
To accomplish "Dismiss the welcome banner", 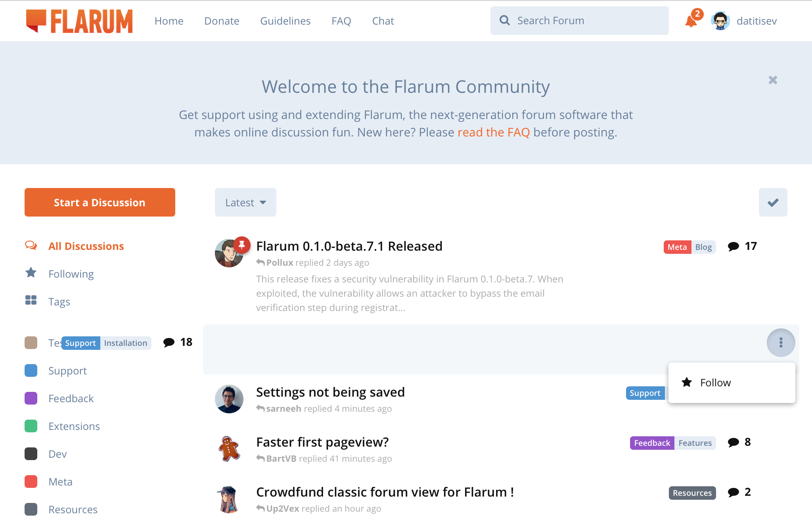I will (773, 80).
